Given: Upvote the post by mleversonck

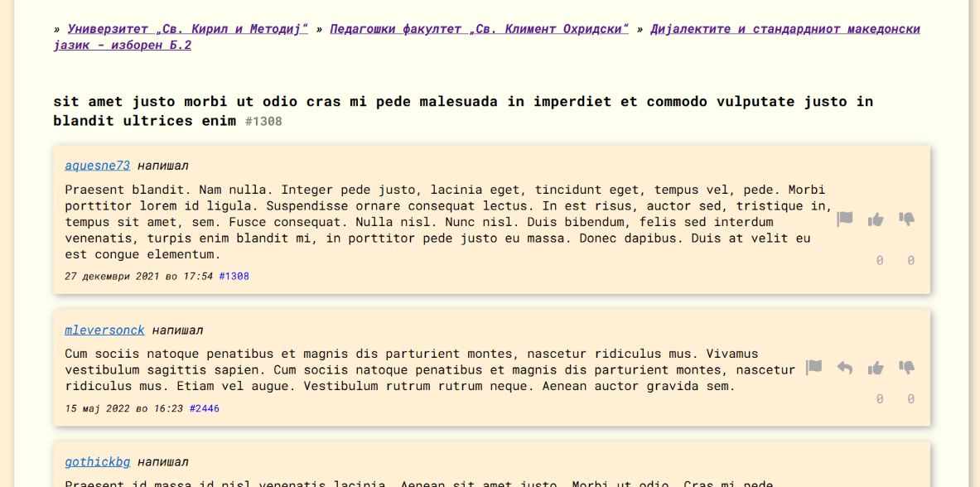Looking at the screenshot, I should [876, 368].
